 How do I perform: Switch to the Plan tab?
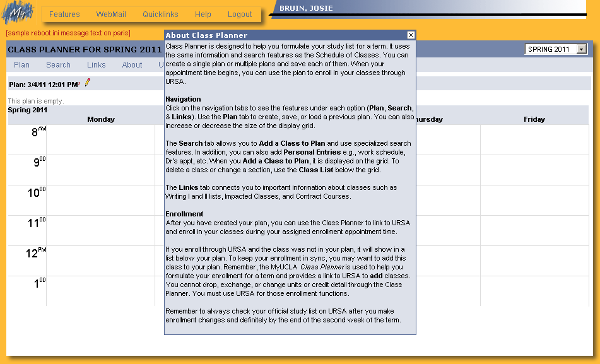tap(21, 65)
